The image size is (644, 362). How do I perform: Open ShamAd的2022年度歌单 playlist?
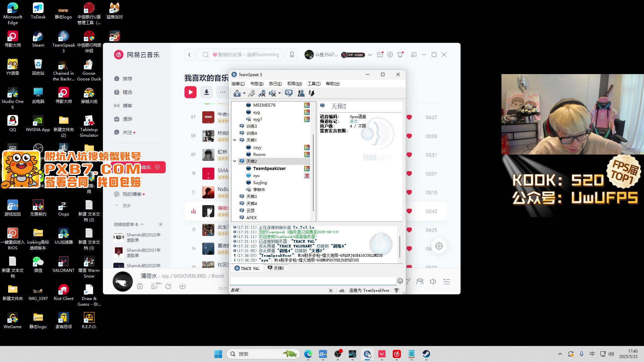tap(138, 237)
